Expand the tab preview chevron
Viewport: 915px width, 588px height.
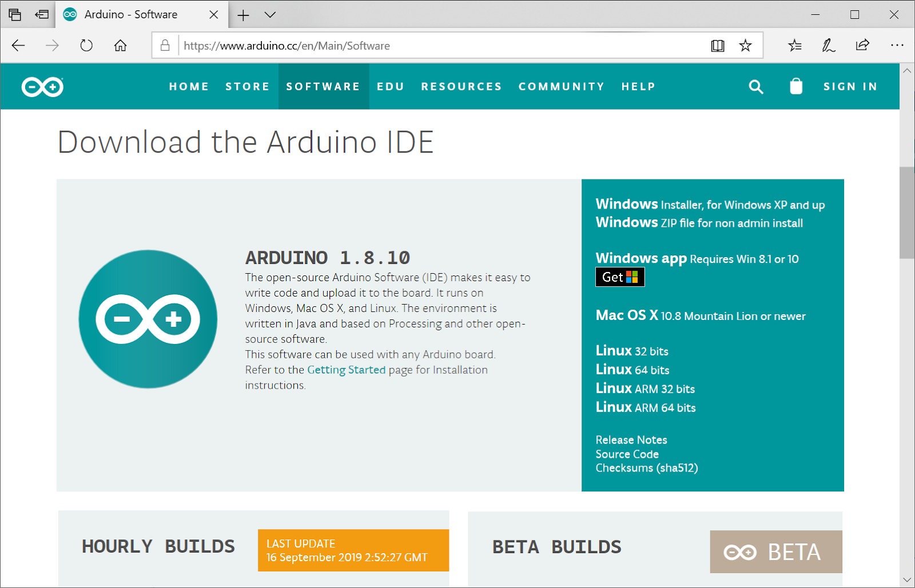[x=270, y=15]
